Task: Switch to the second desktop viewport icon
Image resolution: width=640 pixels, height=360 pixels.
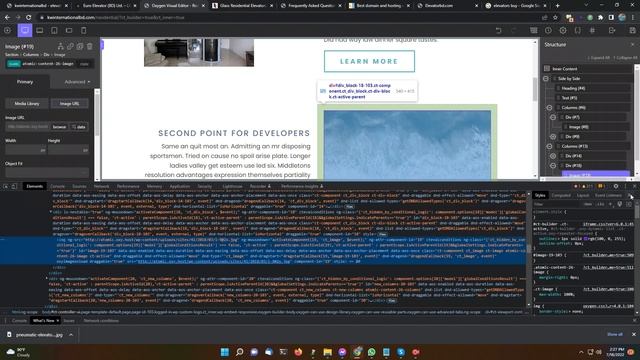Action: click(40, 31)
